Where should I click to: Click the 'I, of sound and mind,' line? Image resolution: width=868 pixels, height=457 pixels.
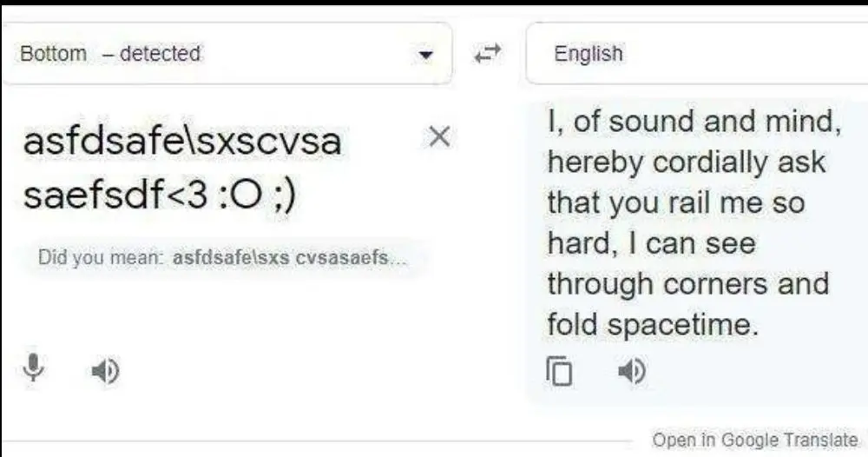694,121
